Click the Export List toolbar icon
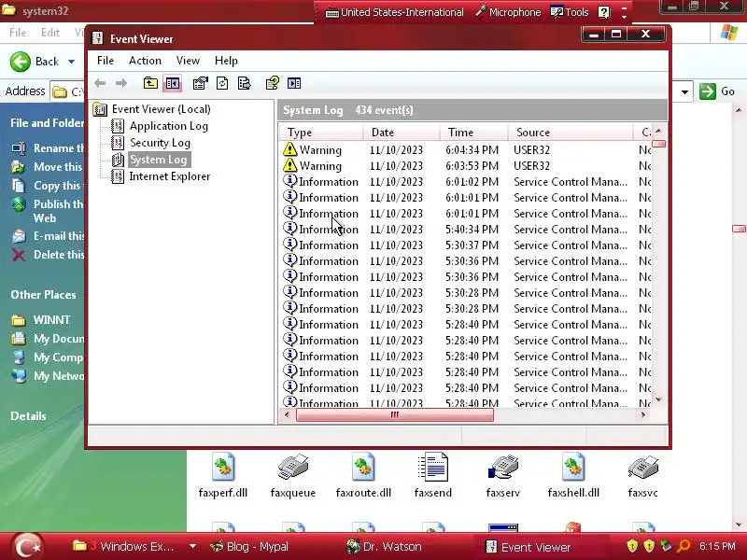747x560 pixels. (x=244, y=83)
